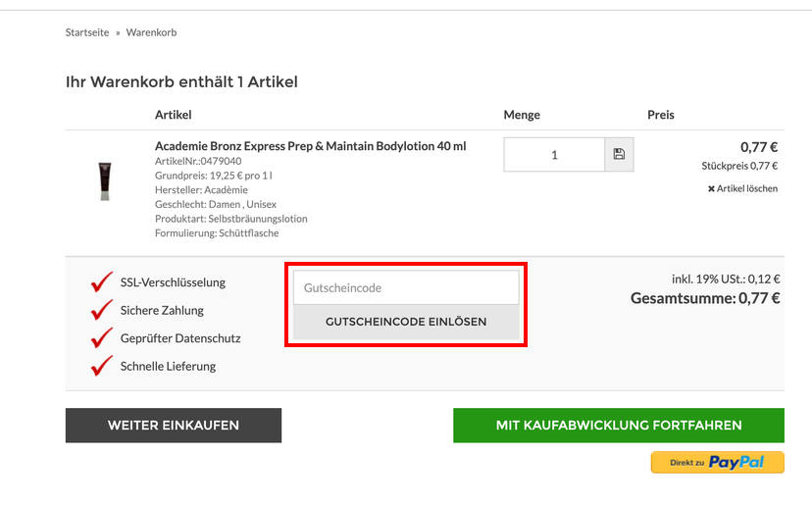This screenshot has width=812, height=508.
Task: Select the text 'Grundpreis: 19,25 € pro 1 l'
Action: pyautogui.click(x=214, y=176)
